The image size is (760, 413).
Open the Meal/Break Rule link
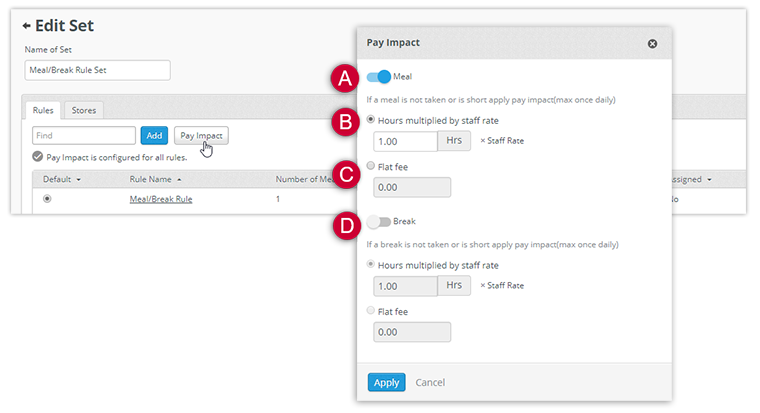coord(160,199)
